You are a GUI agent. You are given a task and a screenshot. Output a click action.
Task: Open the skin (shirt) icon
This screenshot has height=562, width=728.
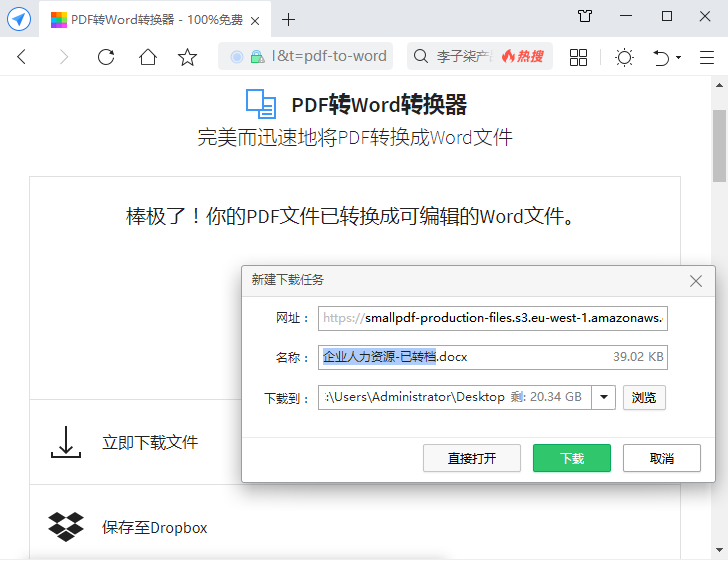point(585,16)
